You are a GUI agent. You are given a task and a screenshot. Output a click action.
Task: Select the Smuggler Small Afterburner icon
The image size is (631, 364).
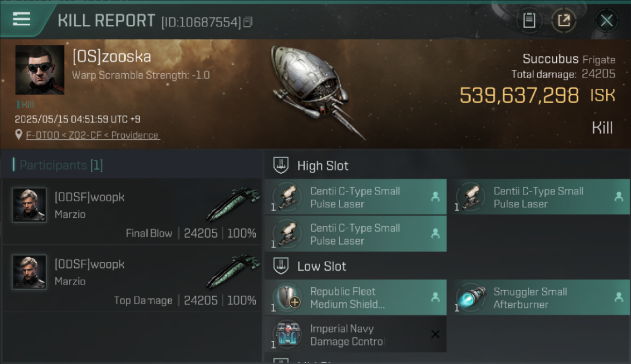coord(470,298)
